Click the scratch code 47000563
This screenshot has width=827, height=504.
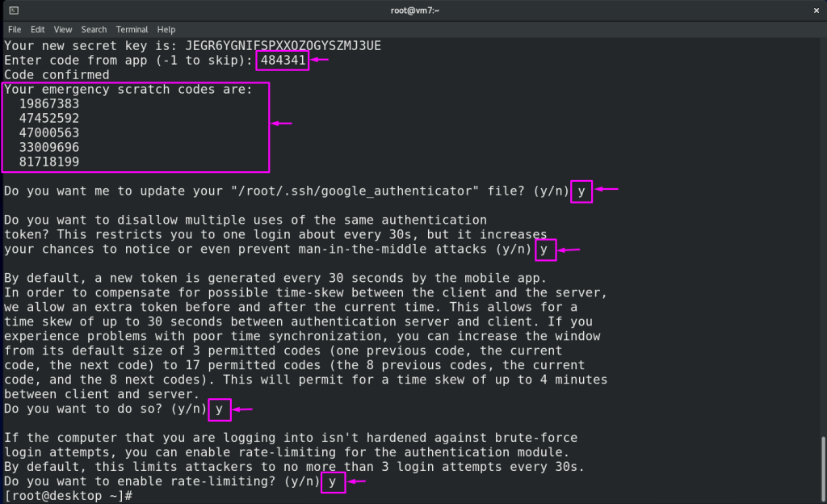49,133
